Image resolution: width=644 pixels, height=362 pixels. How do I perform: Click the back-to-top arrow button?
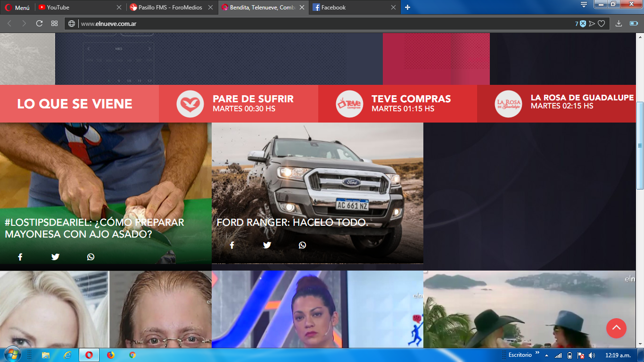pos(616,328)
